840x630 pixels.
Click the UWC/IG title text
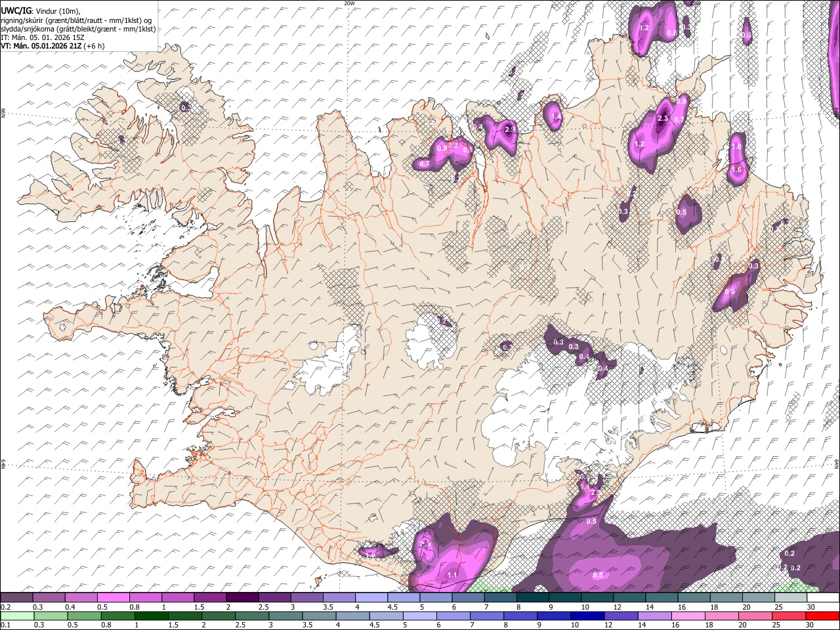click(x=15, y=10)
